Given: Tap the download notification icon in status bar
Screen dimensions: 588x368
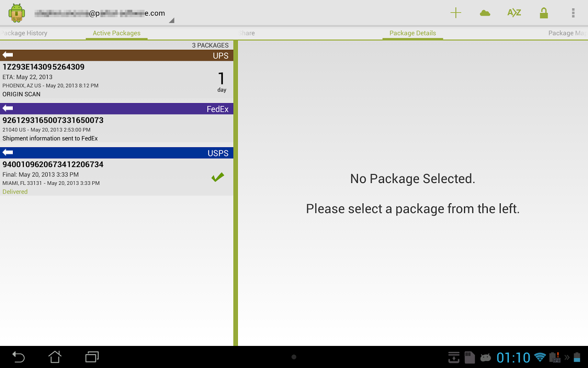Looking at the screenshot, I should point(454,357).
